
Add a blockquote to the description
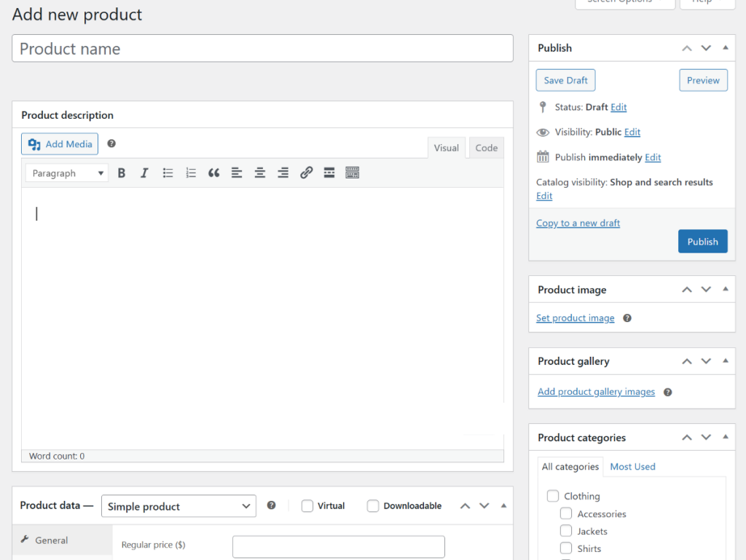[213, 173]
